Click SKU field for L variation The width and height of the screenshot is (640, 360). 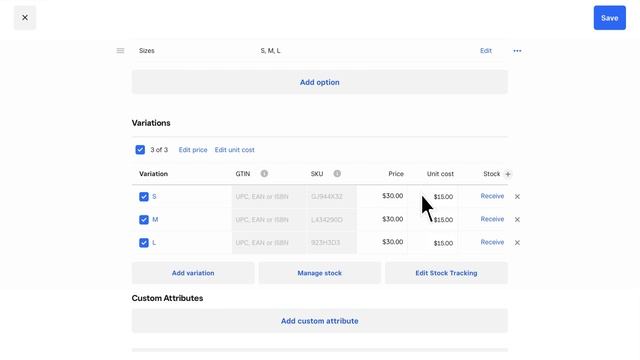(331, 242)
